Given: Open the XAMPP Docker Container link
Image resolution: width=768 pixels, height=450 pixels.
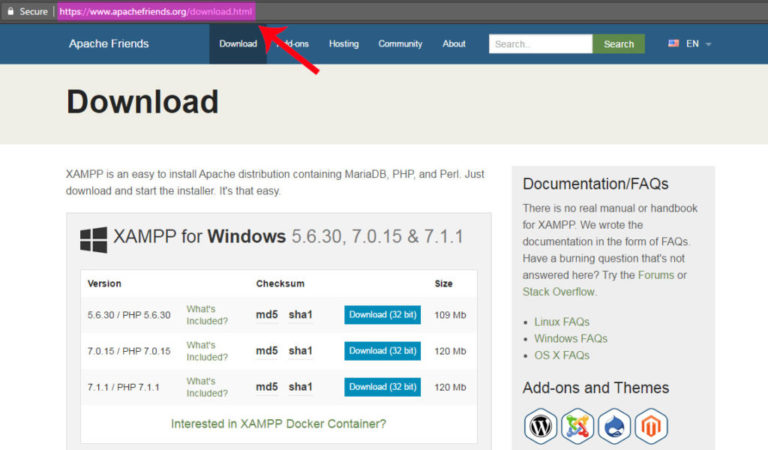Looking at the screenshot, I should click(278, 424).
